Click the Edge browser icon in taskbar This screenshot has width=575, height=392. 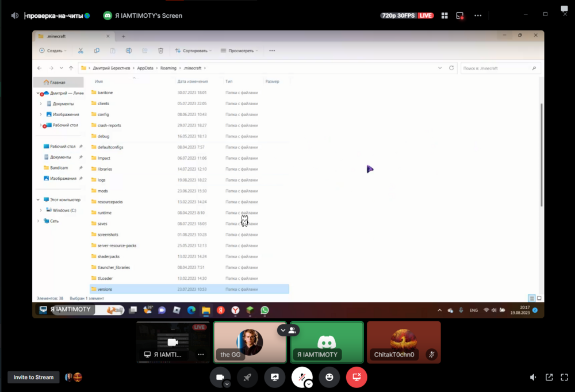click(x=191, y=310)
